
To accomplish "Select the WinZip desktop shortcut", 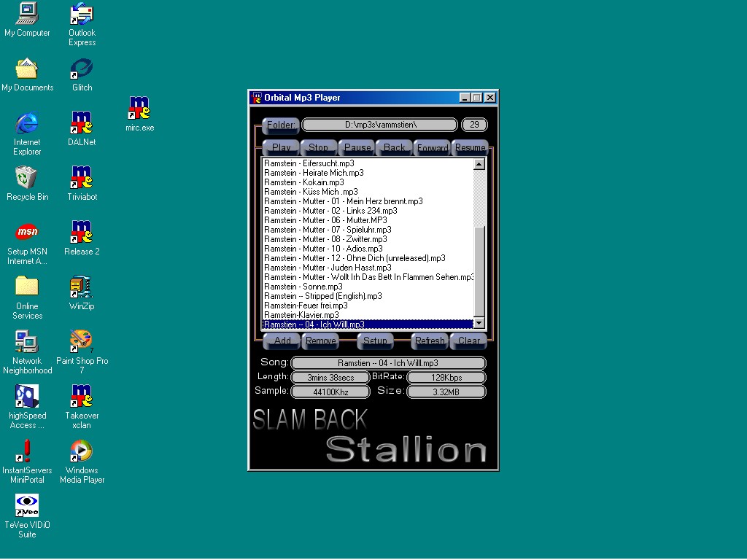I will [x=82, y=287].
